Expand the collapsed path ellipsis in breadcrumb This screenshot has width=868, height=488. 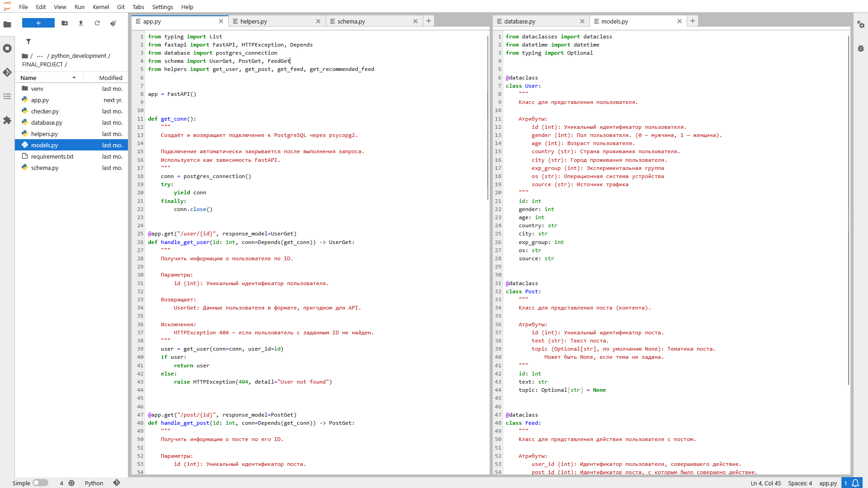40,56
